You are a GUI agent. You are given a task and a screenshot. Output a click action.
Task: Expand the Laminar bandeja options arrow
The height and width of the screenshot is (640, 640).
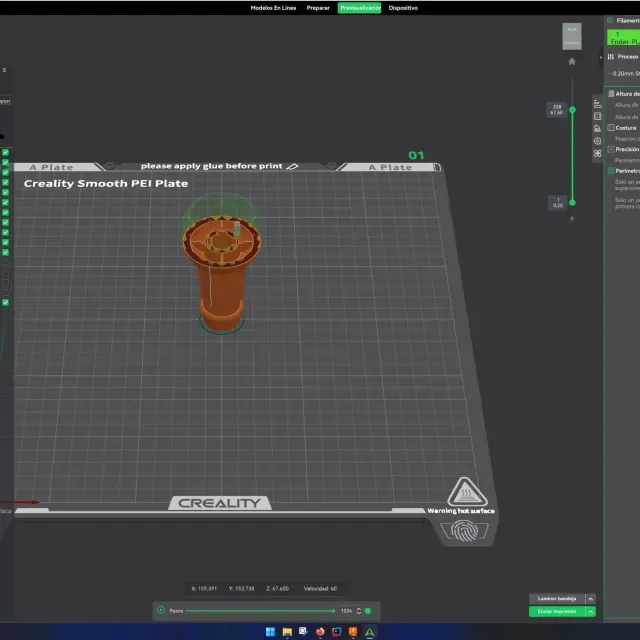[591, 599]
